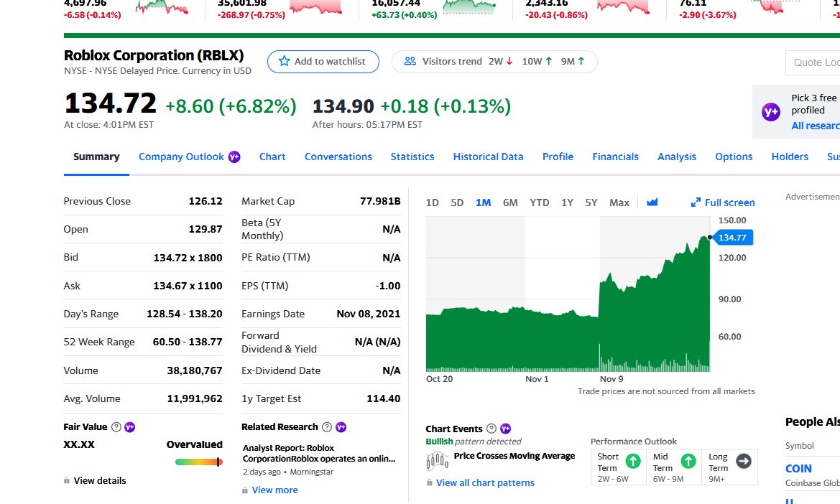
Task: Click the Fair Value premium Y+ badge
Action: pos(129,427)
